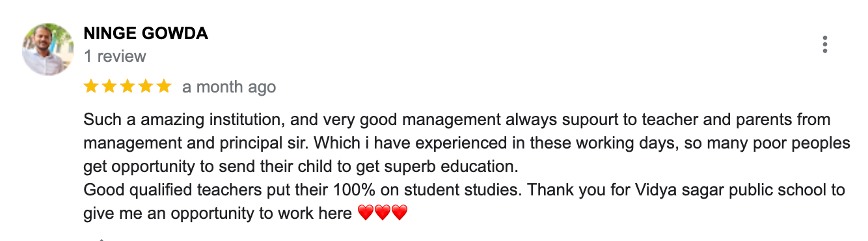
Task: Open the NINGE GOWDA reviewer name
Action: [146, 34]
